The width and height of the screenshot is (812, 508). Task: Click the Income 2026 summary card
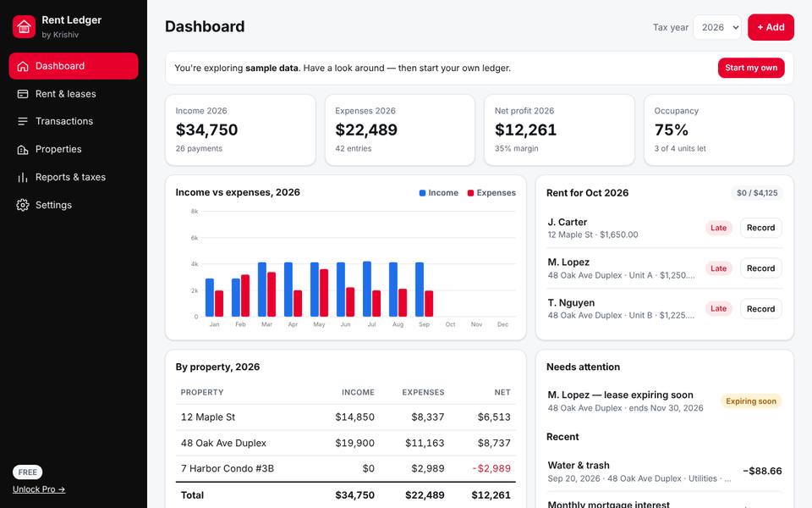click(x=240, y=130)
